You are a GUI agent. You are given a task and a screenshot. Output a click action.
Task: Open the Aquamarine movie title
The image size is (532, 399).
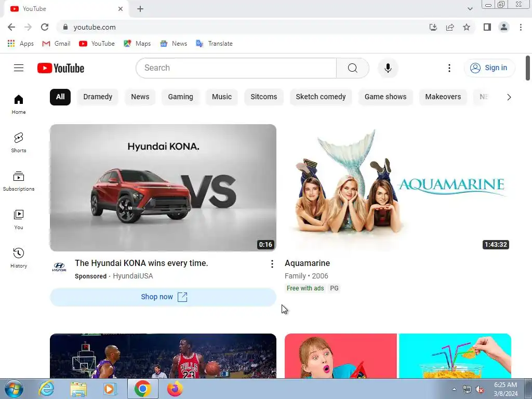(307, 263)
